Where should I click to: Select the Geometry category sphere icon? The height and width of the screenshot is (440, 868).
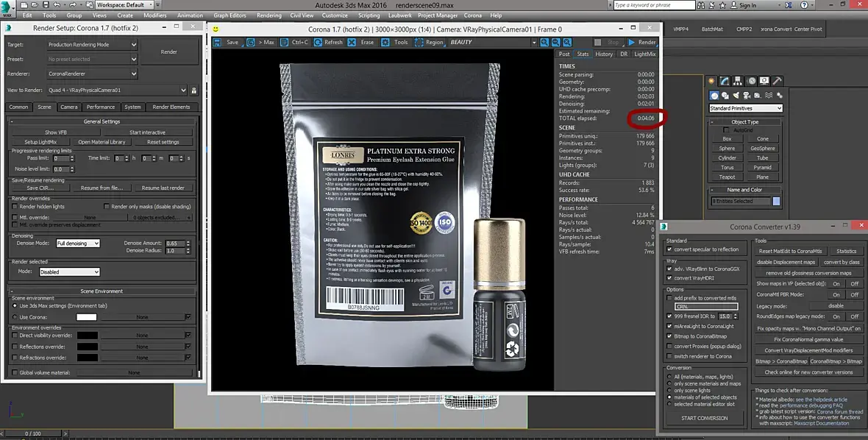coord(714,95)
